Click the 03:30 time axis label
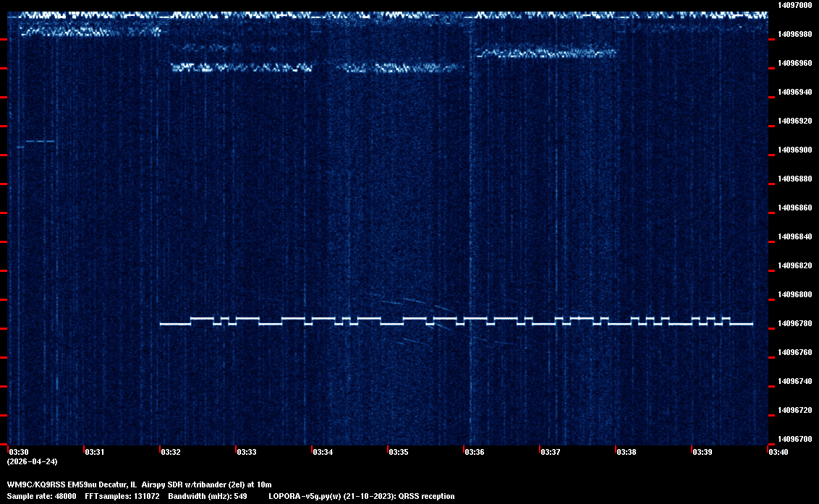This screenshot has height=504, width=819. [17, 452]
